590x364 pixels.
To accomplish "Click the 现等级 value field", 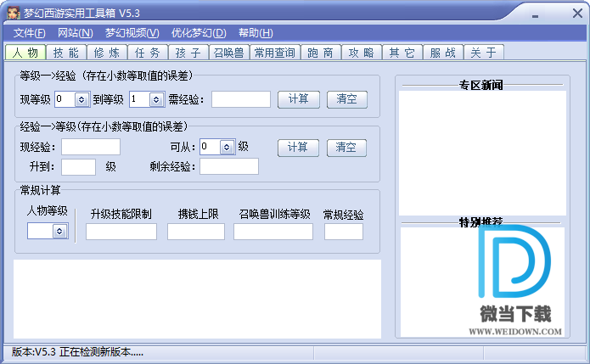I will pyautogui.click(x=65, y=99).
